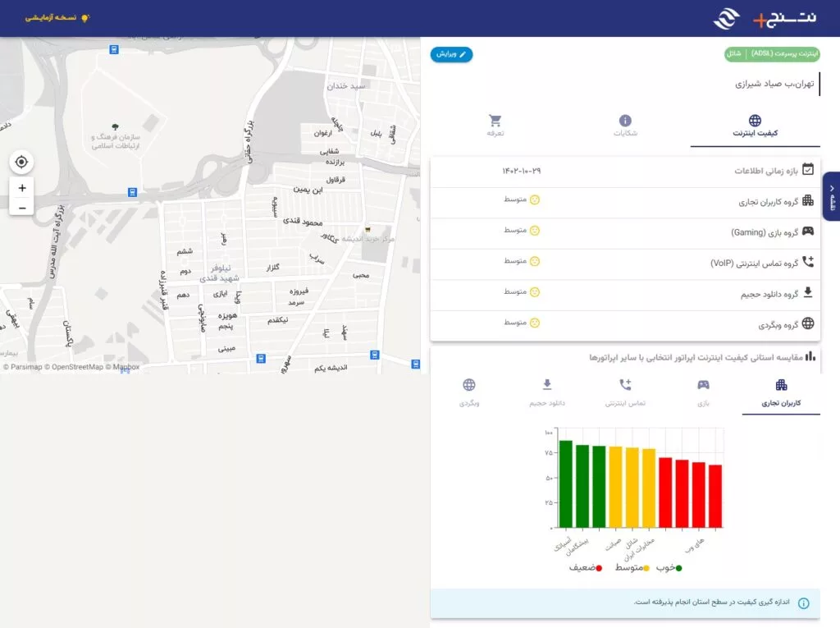Click the map locate-me crosshair icon
840x628 pixels.
[x=21, y=162]
